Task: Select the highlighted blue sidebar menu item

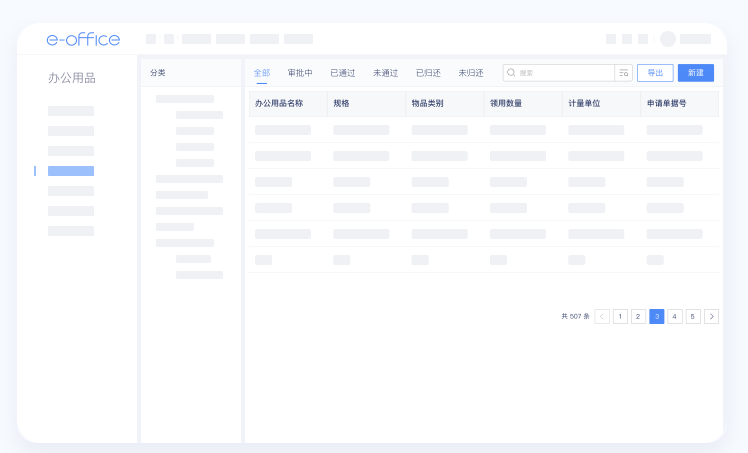Action: point(71,171)
